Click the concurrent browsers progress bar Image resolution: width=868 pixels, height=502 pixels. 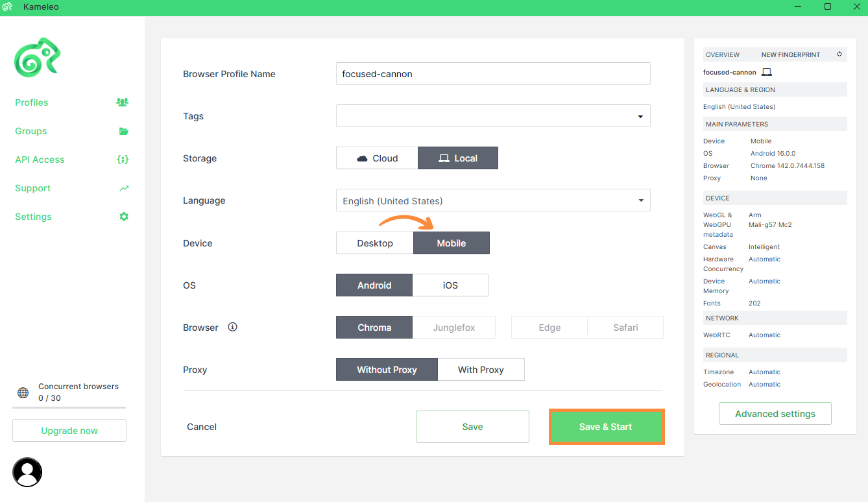click(x=69, y=408)
